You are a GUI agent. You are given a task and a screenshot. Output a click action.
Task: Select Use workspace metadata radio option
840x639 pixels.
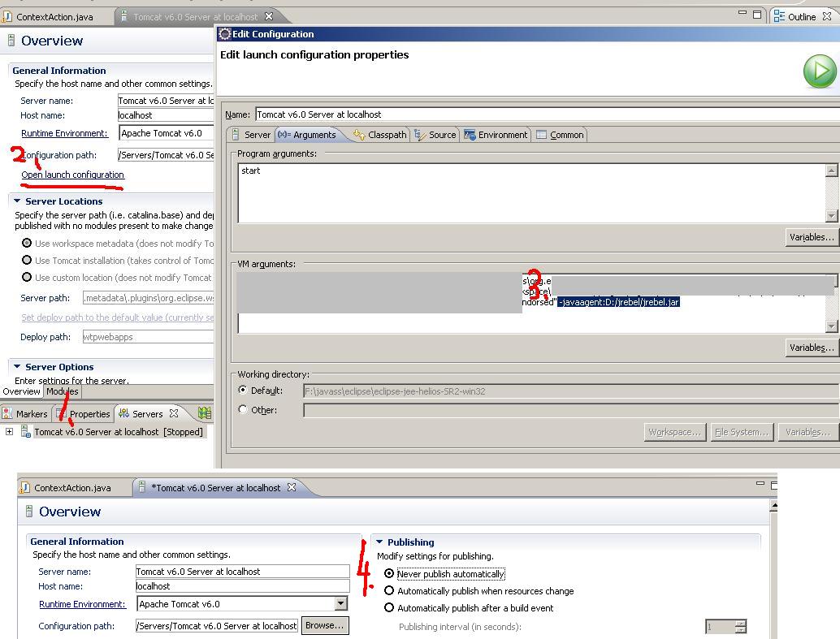pyautogui.click(x=26, y=243)
